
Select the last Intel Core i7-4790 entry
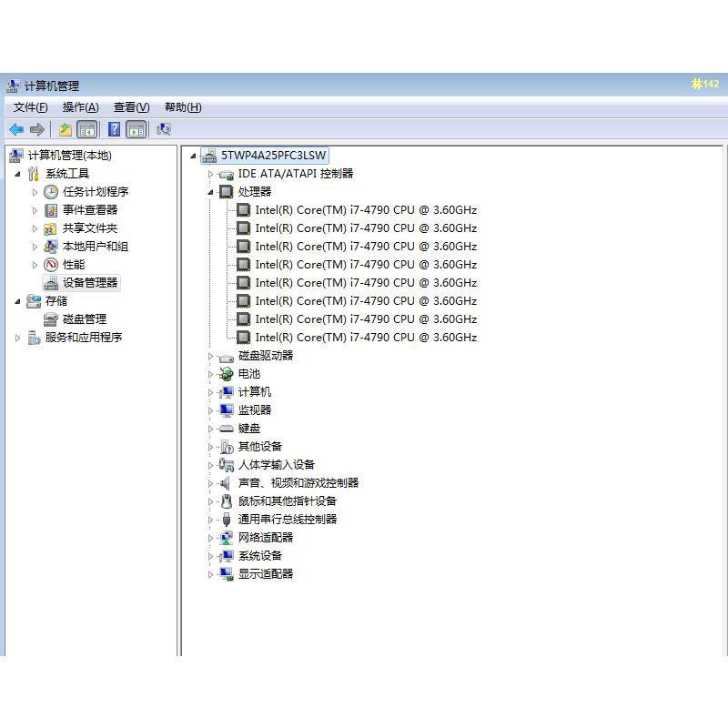click(x=367, y=338)
